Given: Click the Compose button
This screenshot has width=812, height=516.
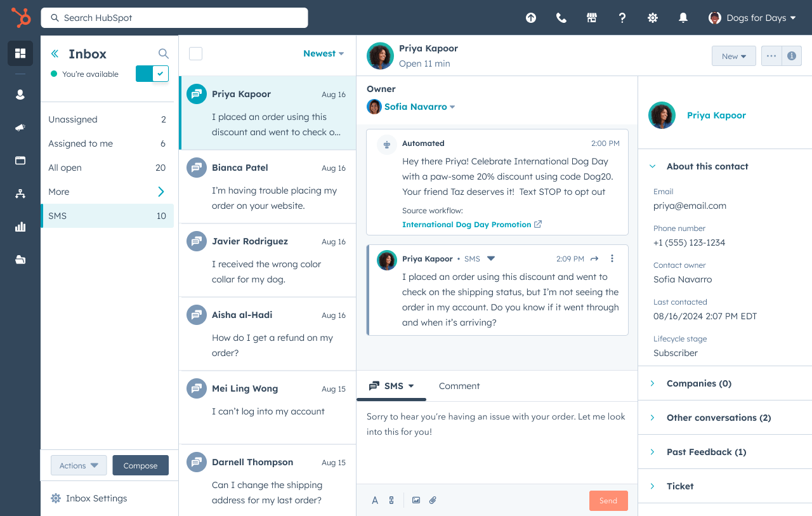Looking at the screenshot, I should click(140, 465).
